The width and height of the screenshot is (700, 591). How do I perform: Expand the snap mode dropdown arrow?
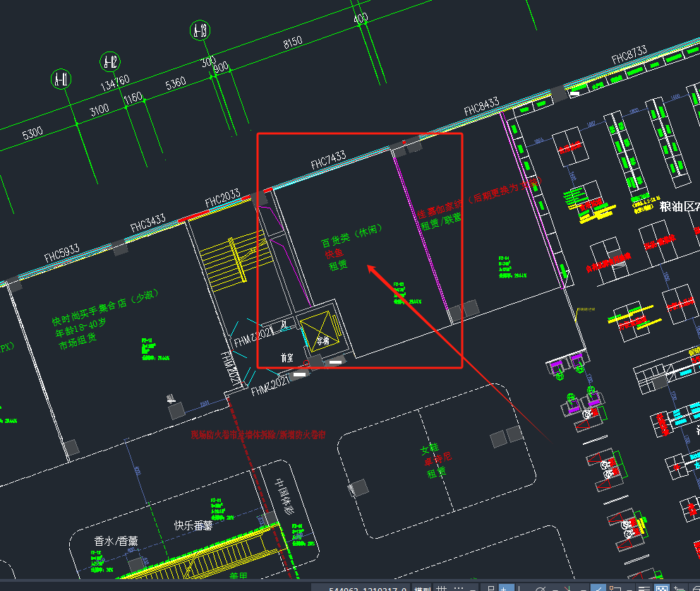(472, 588)
